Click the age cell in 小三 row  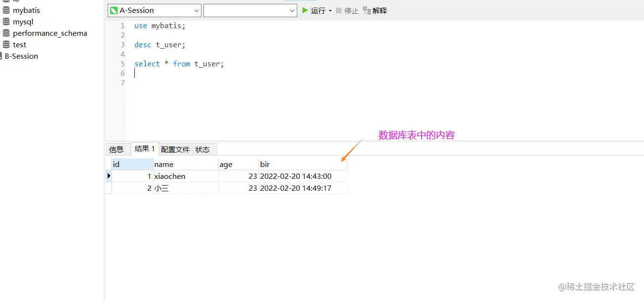click(x=239, y=188)
